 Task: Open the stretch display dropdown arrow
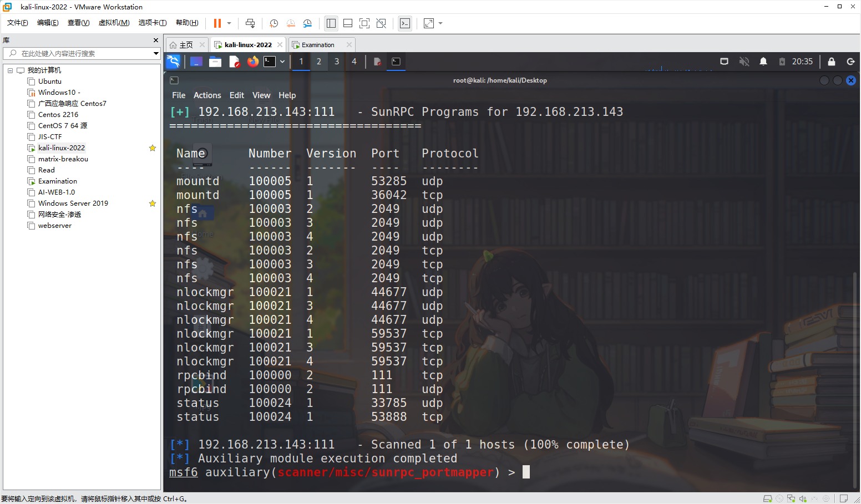tap(440, 23)
